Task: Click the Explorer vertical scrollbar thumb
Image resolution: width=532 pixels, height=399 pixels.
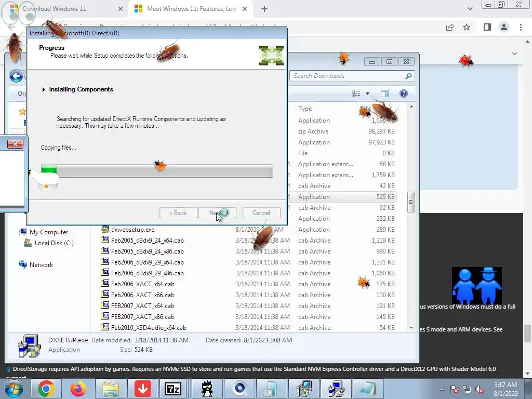Action: click(x=411, y=202)
